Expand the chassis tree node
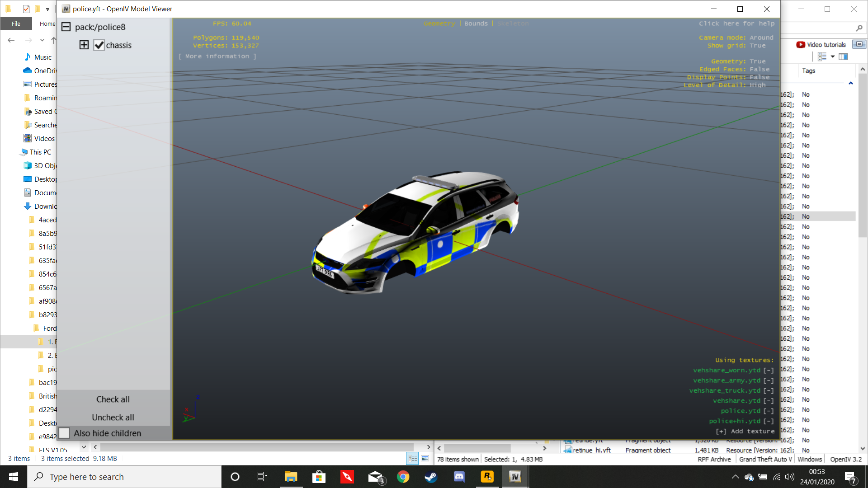This screenshot has width=868, height=488. (x=84, y=45)
